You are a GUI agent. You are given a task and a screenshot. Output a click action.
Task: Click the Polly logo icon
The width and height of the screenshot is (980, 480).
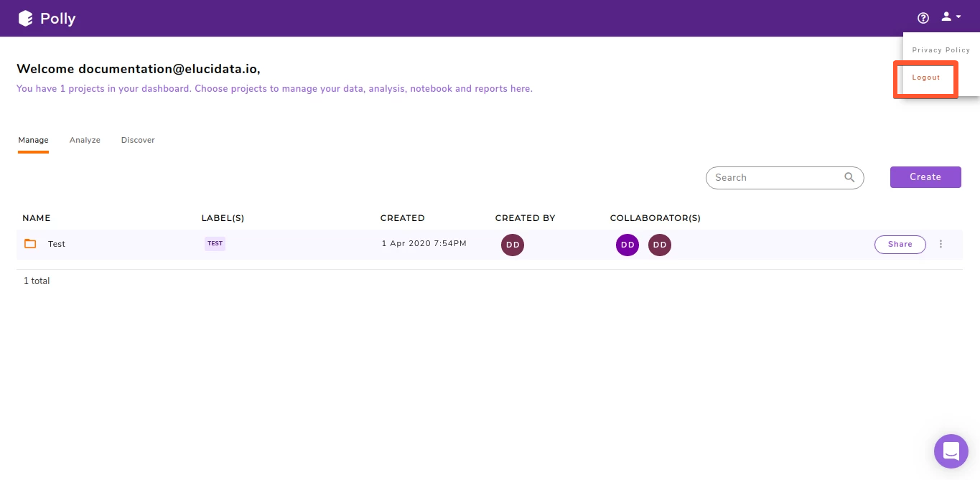click(x=25, y=18)
